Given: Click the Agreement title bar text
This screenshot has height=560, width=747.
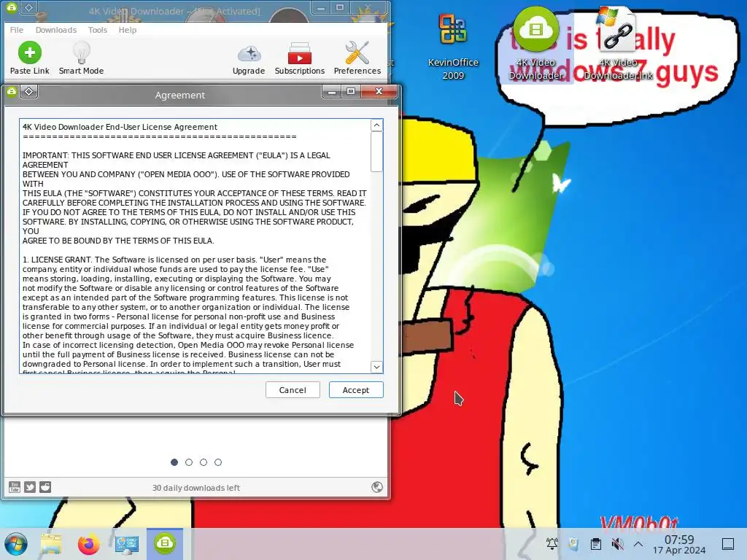Looking at the screenshot, I should [180, 95].
